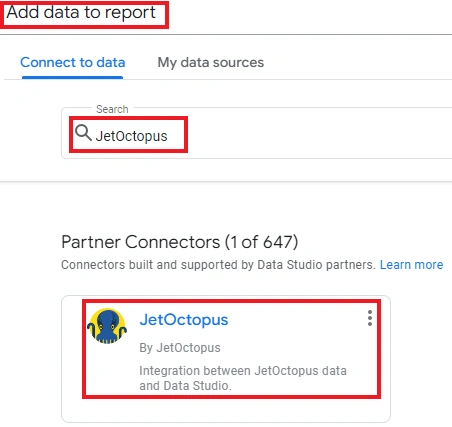Open the Learn more link
The height and width of the screenshot is (427, 452).
[411, 265]
